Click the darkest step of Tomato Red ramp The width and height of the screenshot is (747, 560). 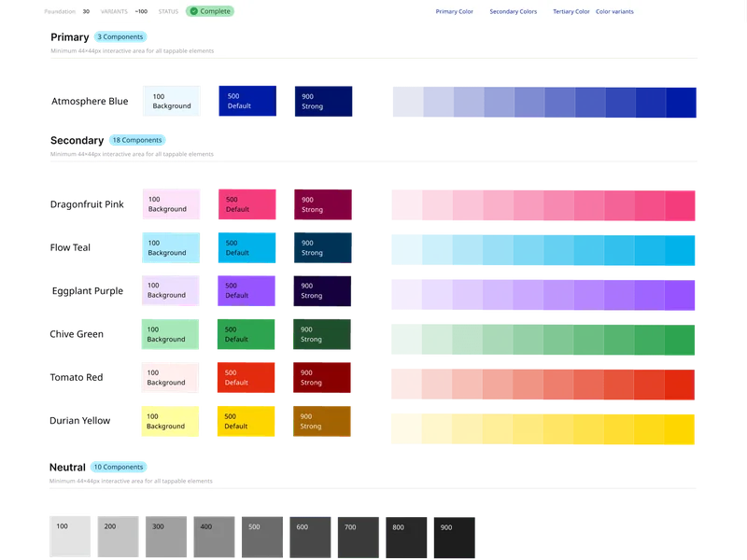tap(680, 385)
